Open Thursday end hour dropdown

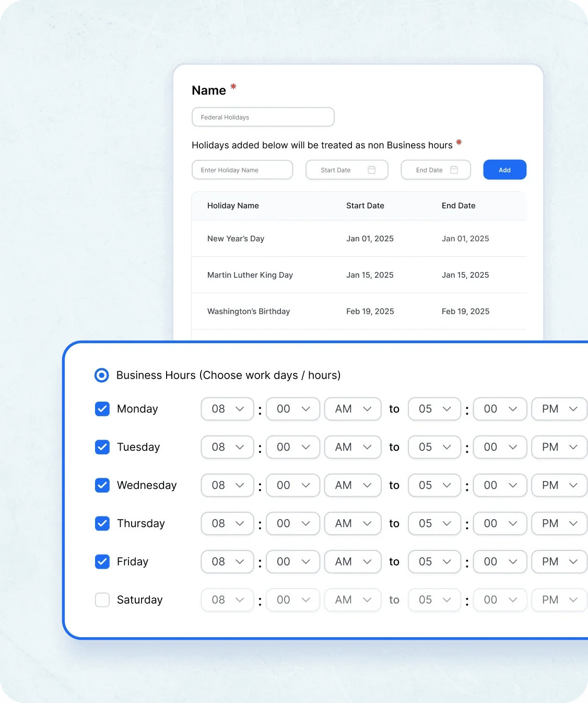pyautogui.click(x=434, y=523)
